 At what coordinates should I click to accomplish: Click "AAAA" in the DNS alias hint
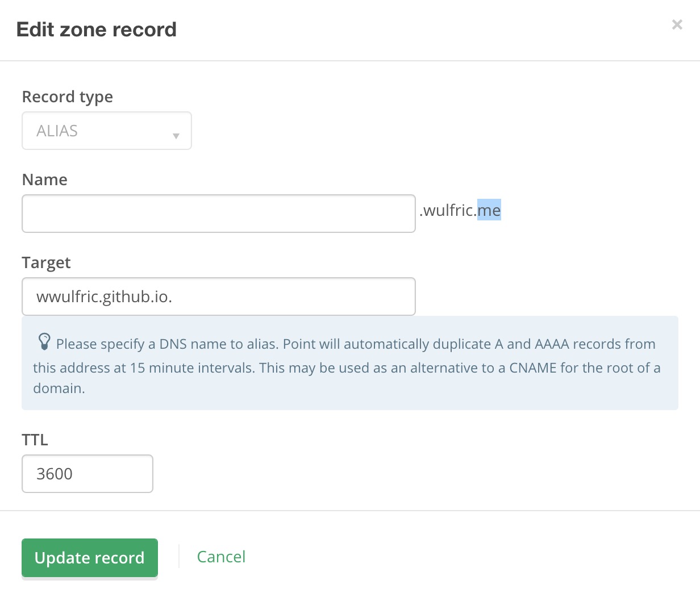(552, 344)
